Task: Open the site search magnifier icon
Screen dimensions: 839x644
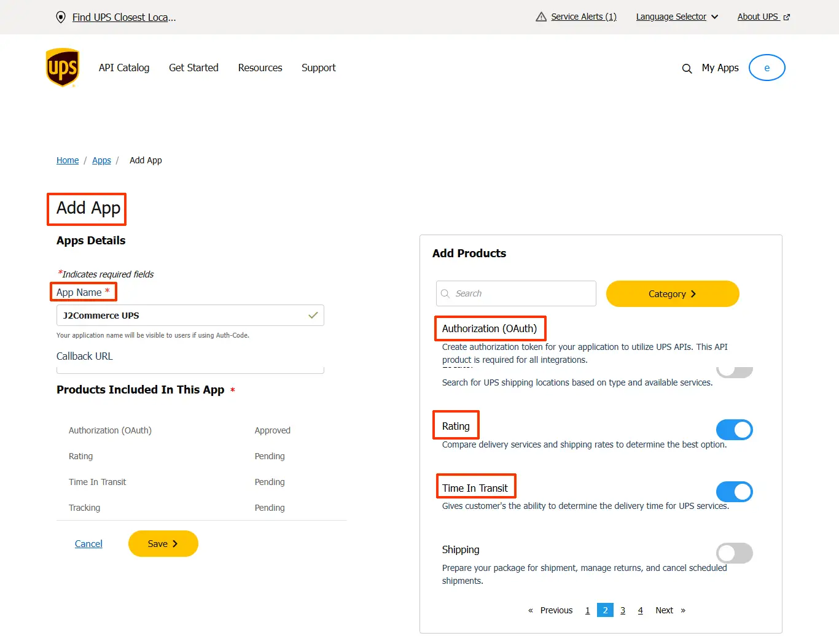Action: pos(687,68)
